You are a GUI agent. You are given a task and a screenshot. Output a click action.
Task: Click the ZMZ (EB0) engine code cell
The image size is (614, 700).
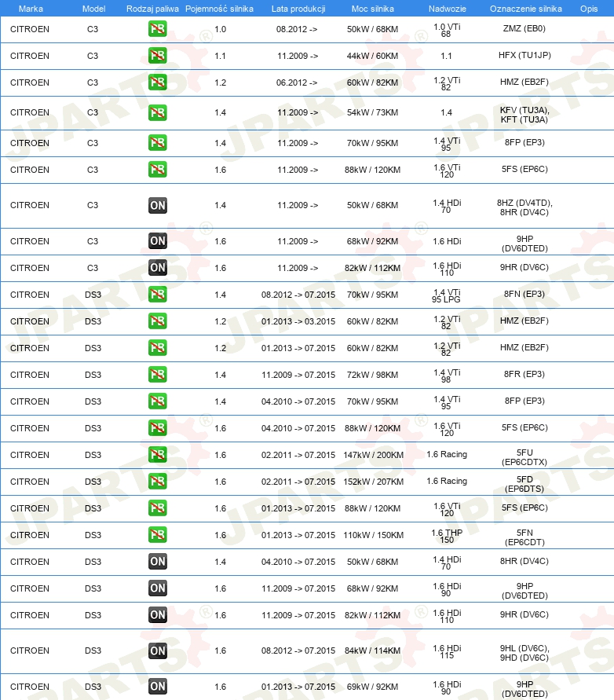tap(524, 28)
